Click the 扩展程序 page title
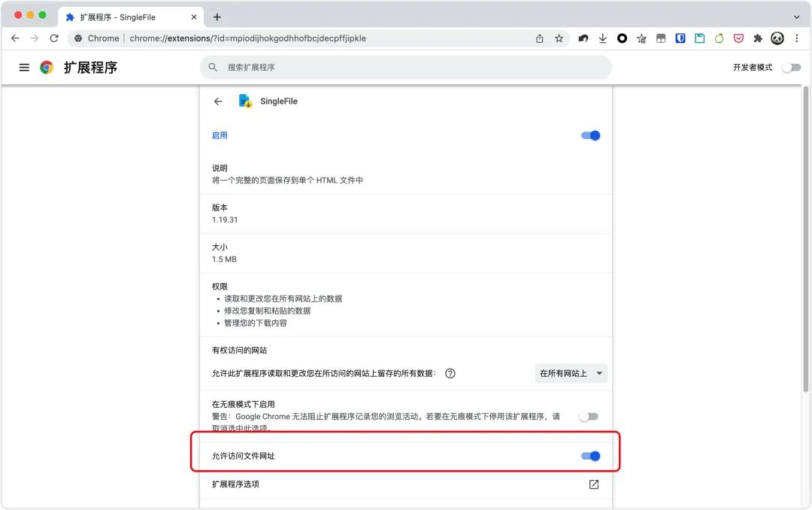 (x=91, y=68)
